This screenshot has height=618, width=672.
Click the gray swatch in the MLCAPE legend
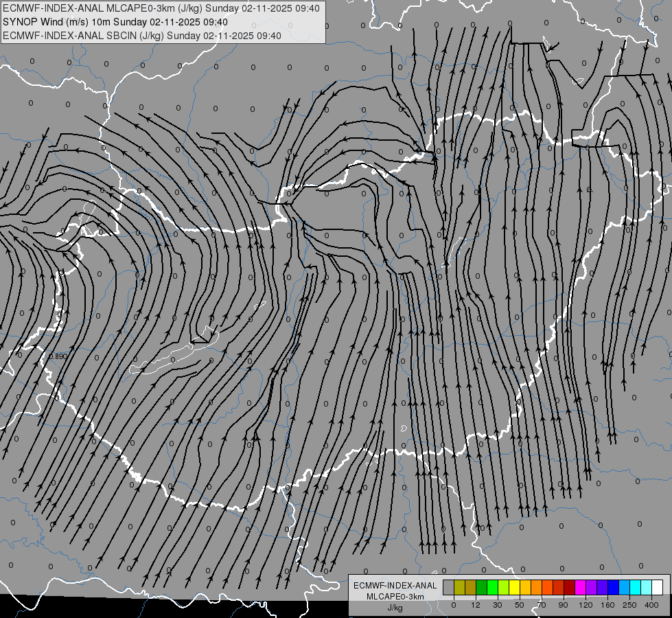click(x=449, y=587)
